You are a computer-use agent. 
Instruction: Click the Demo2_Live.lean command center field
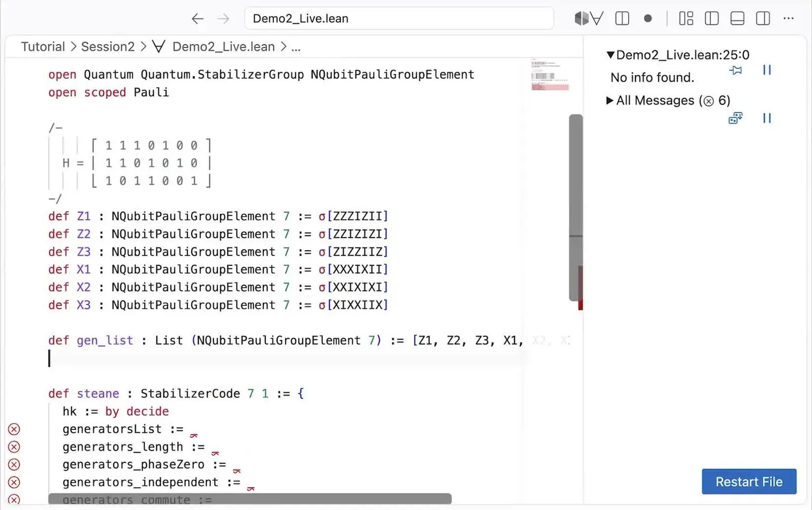click(x=399, y=19)
